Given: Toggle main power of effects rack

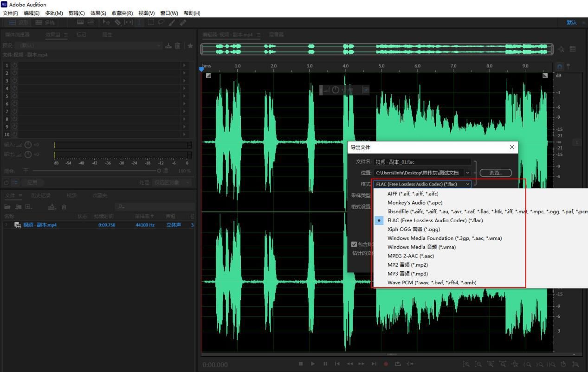Looking at the screenshot, I should 6,183.
